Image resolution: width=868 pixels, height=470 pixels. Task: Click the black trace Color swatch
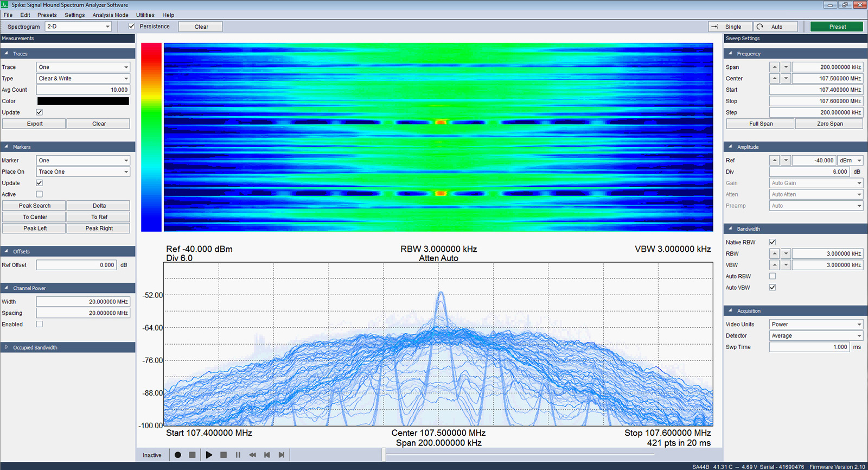[83, 101]
